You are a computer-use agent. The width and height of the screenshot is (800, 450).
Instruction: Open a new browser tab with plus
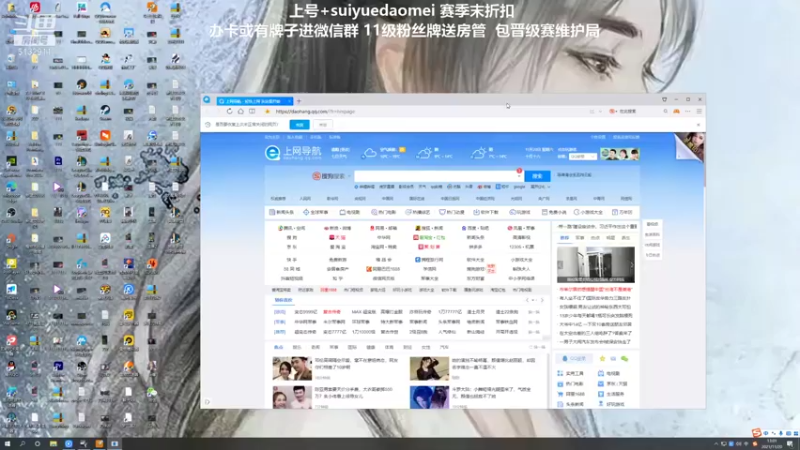299,101
